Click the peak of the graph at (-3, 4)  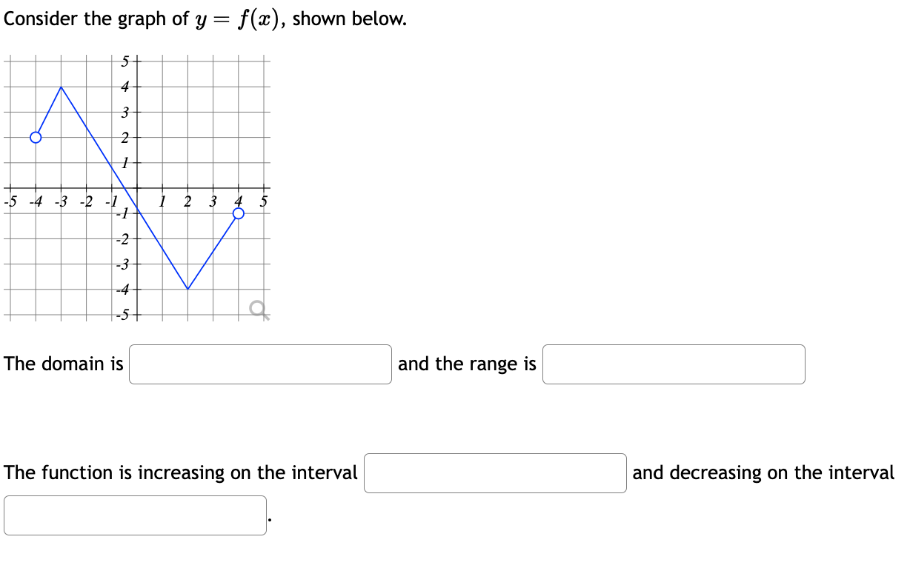click(62, 87)
